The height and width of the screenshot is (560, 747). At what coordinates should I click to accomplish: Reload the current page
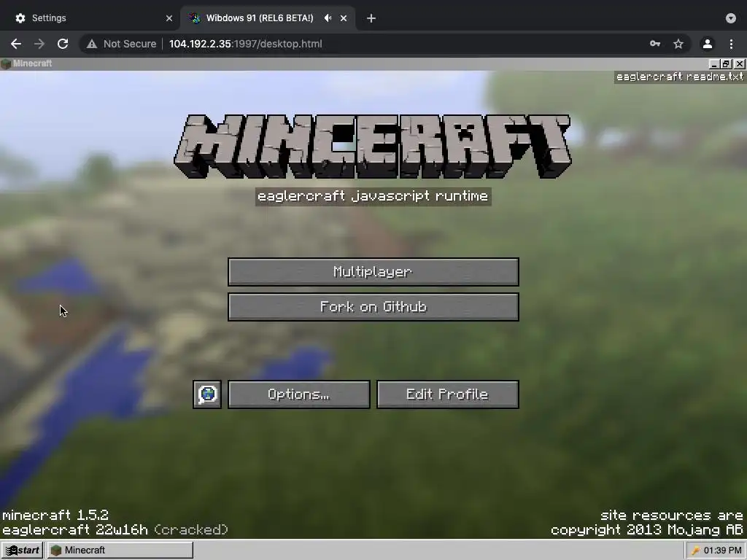pyautogui.click(x=63, y=44)
